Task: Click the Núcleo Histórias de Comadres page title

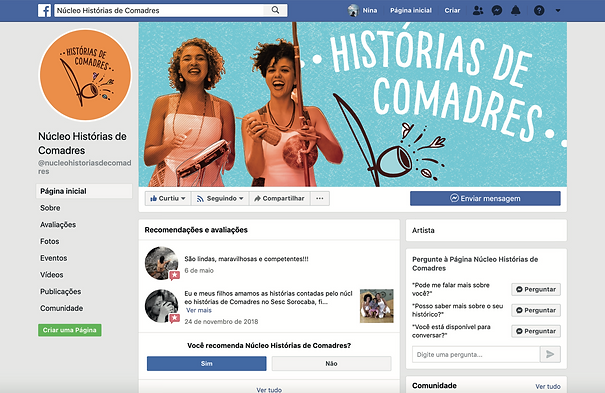Action: point(82,143)
